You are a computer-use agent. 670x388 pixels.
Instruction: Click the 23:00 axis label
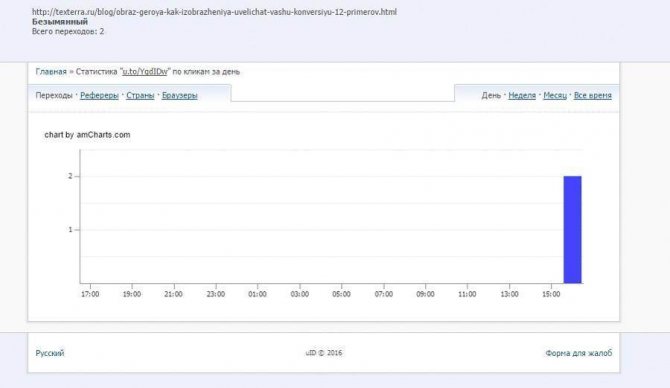coord(215,294)
